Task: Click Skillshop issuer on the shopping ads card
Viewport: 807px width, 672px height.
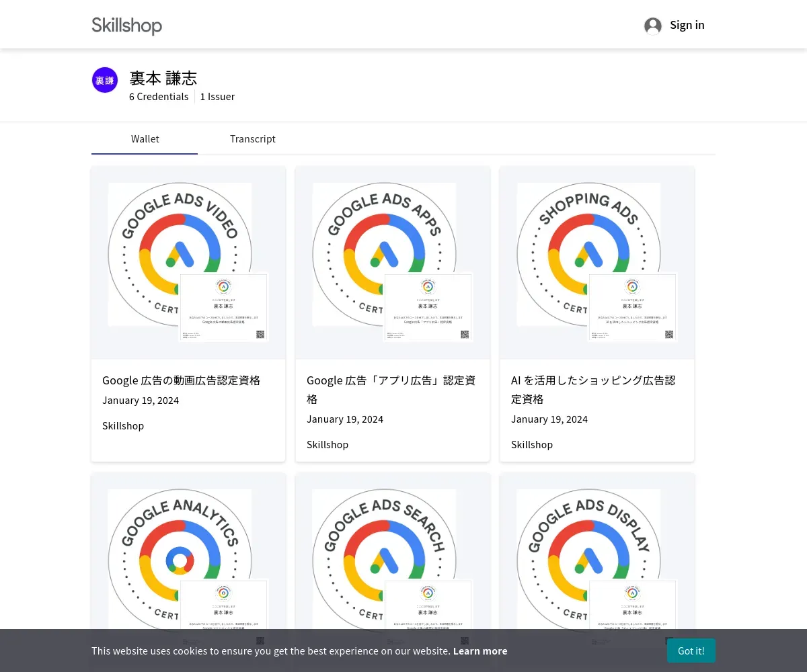Action: (532, 445)
